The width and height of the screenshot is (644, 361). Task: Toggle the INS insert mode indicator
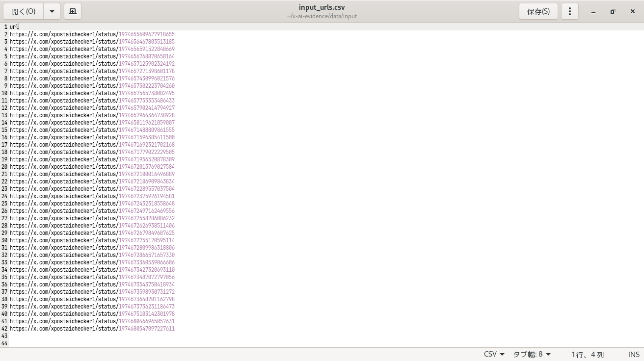(x=633, y=354)
